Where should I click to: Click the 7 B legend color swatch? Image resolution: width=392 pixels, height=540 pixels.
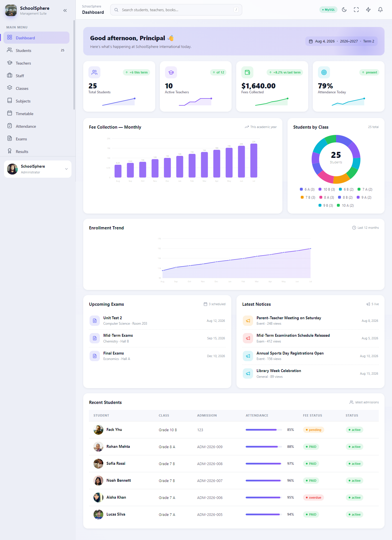pyautogui.click(x=302, y=197)
